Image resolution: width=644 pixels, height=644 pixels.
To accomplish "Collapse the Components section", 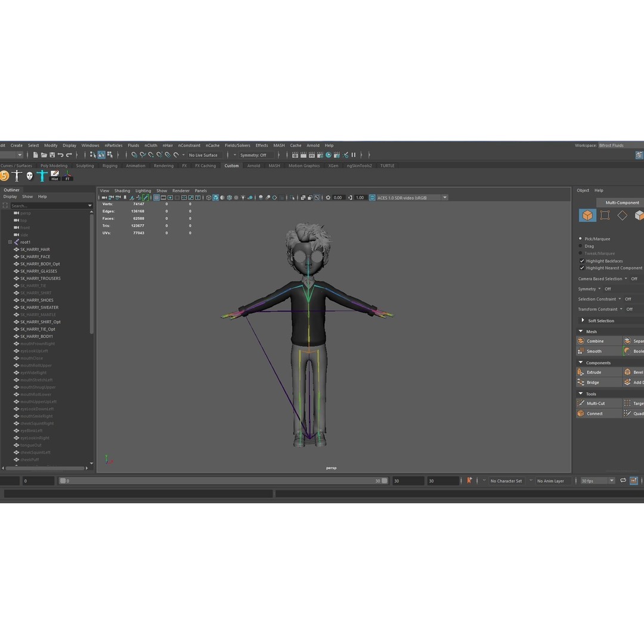I will [x=581, y=363].
